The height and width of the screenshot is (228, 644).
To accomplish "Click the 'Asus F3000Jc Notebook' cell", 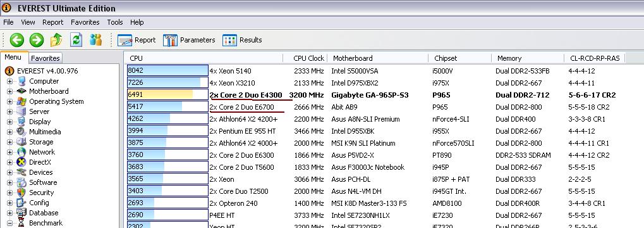I will (368, 167).
